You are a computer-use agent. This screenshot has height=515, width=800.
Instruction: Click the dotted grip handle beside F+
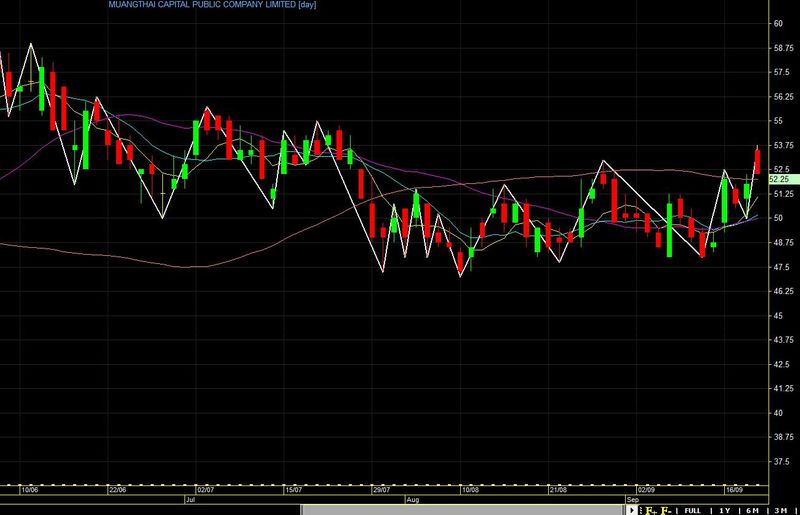[641, 510]
